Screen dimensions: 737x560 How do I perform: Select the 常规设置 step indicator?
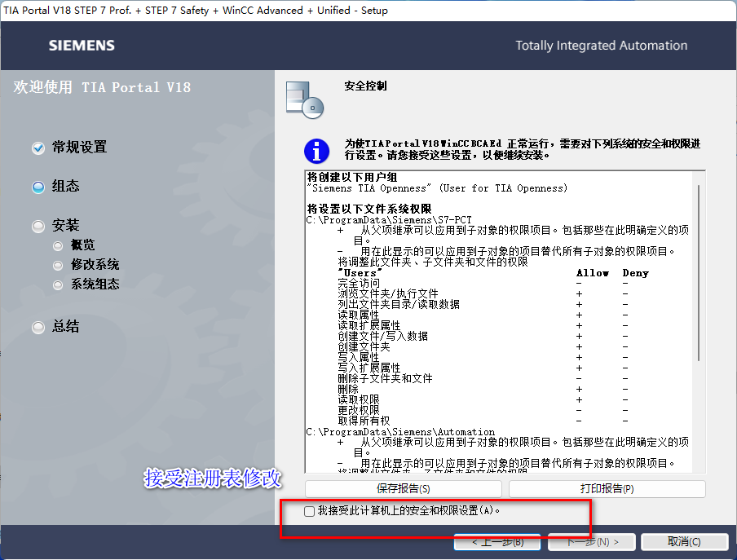[38, 148]
